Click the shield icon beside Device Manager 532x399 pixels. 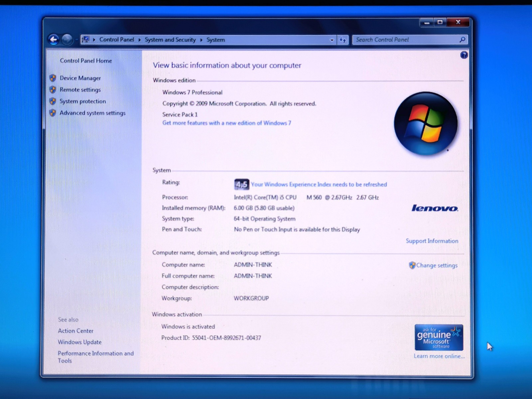53,78
